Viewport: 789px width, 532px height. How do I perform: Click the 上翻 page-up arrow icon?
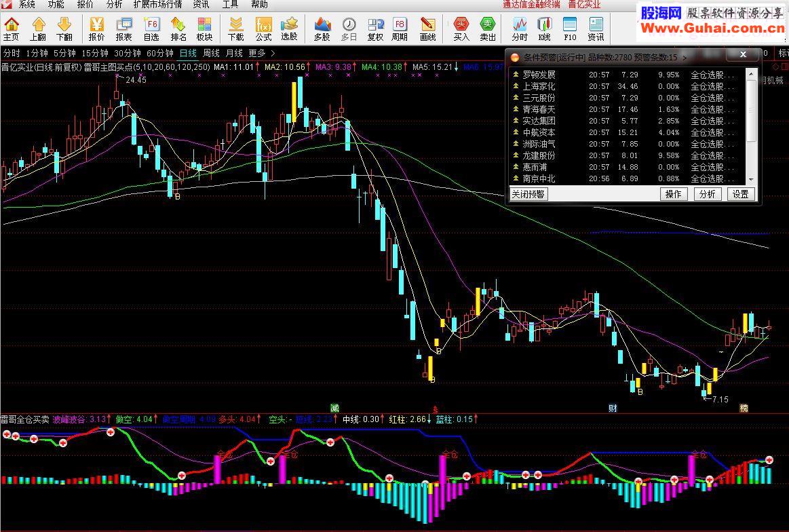pos(38,28)
